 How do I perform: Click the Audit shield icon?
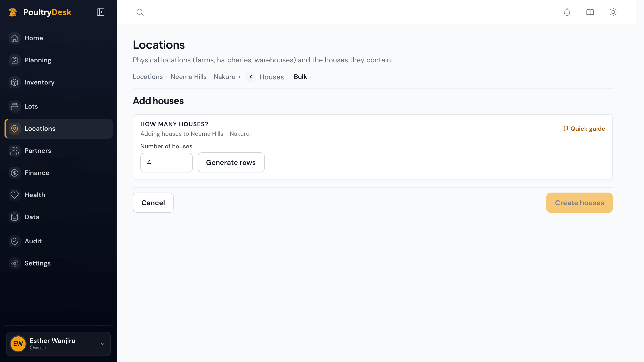(x=15, y=241)
